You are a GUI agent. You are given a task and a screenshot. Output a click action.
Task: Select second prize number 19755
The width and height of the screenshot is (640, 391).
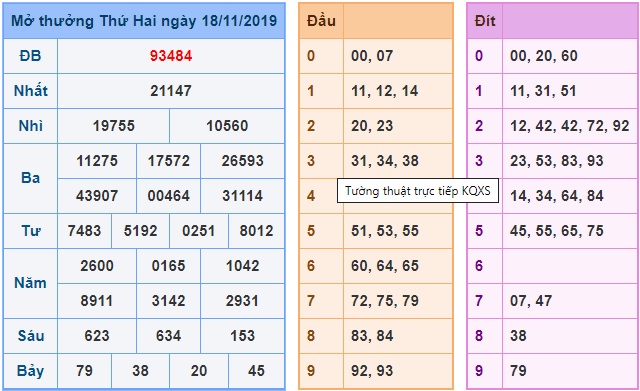(x=113, y=126)
